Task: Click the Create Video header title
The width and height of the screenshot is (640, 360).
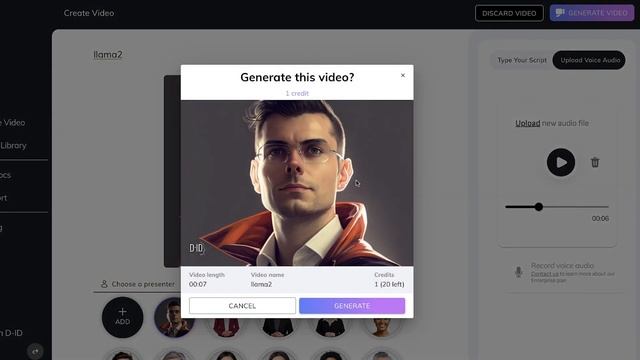Action: [89, 13]
